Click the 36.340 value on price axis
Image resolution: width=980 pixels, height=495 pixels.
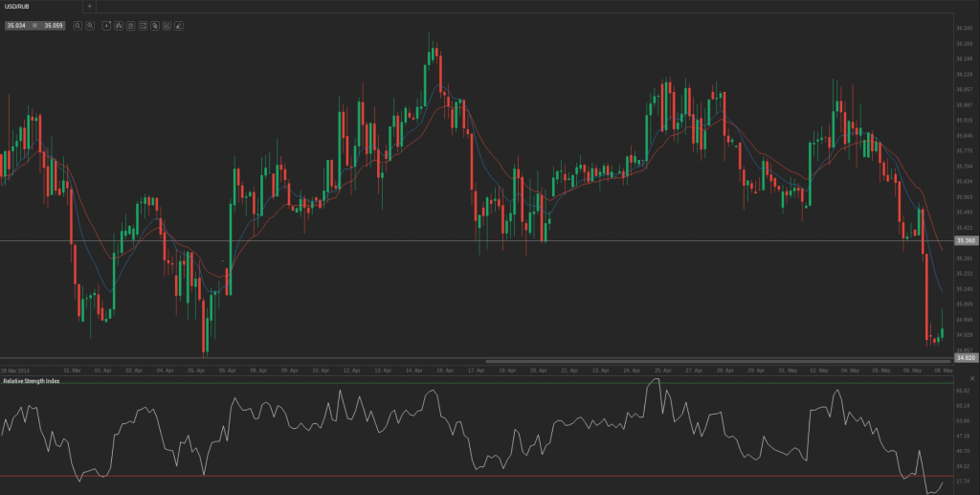tap(965, 28)
